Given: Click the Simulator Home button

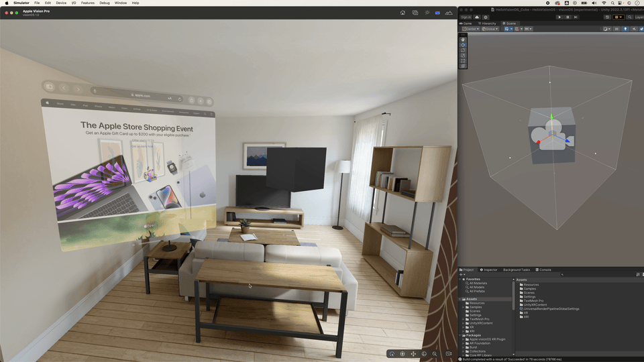Looking at the screenshot, I should (x=402, y=13).
